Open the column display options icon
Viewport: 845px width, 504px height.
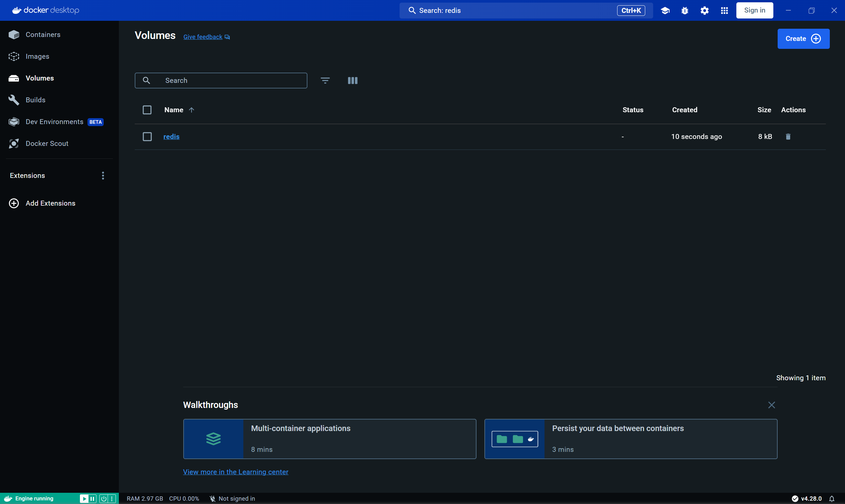click(x=353, y=81)
